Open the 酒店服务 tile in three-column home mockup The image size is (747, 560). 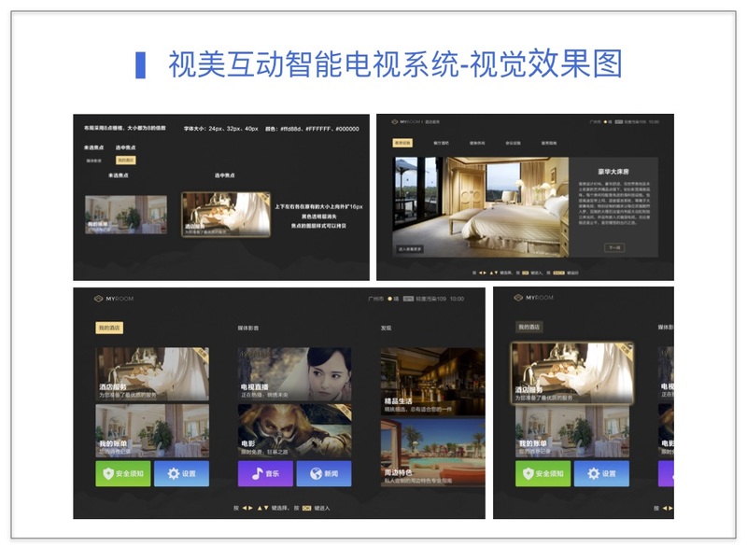pos(152,374)
